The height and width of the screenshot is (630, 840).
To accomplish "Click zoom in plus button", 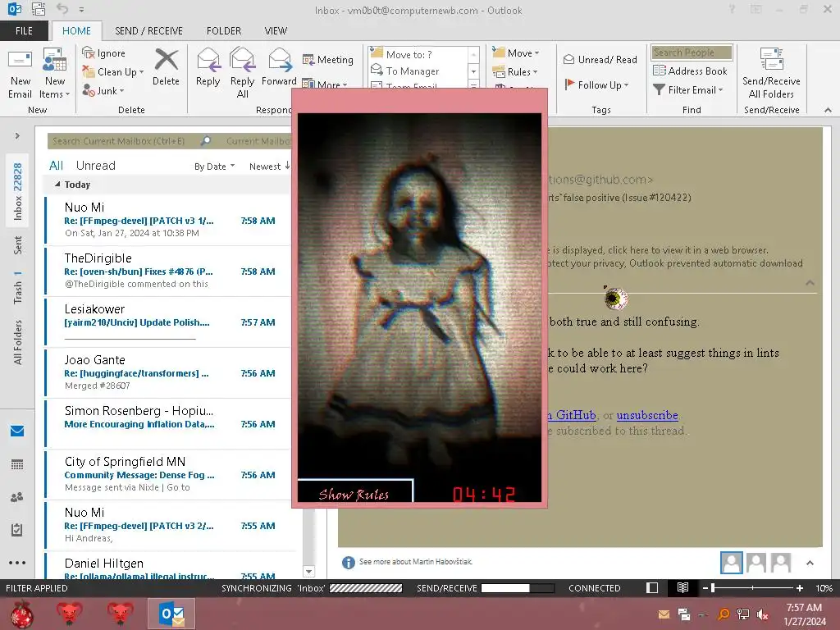I will [799, 588].
